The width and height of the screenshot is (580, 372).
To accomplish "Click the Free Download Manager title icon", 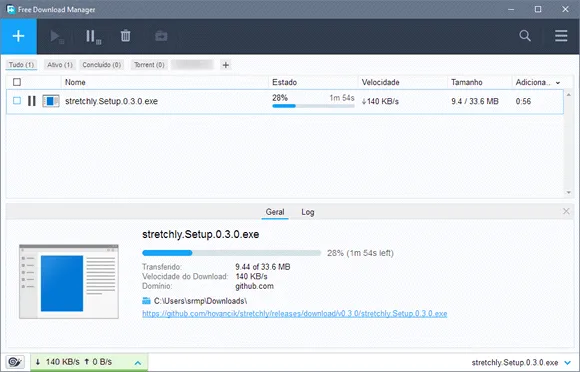I will tap(10, 9).
